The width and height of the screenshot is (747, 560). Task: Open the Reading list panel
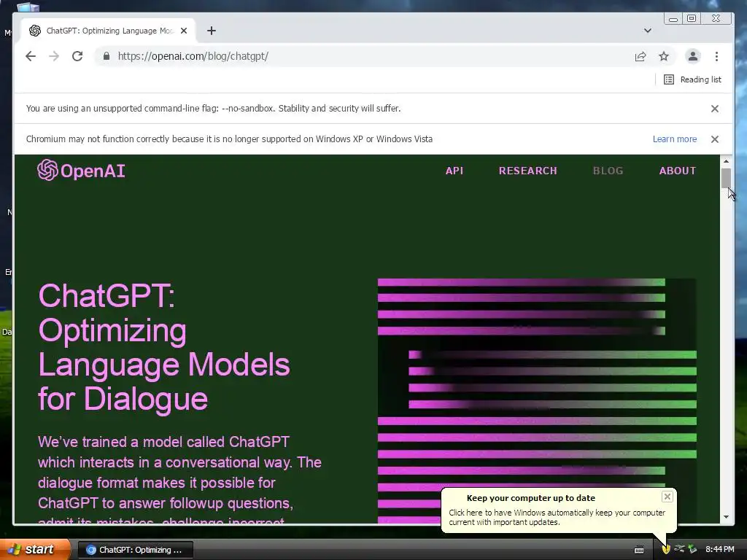(693, 79)
